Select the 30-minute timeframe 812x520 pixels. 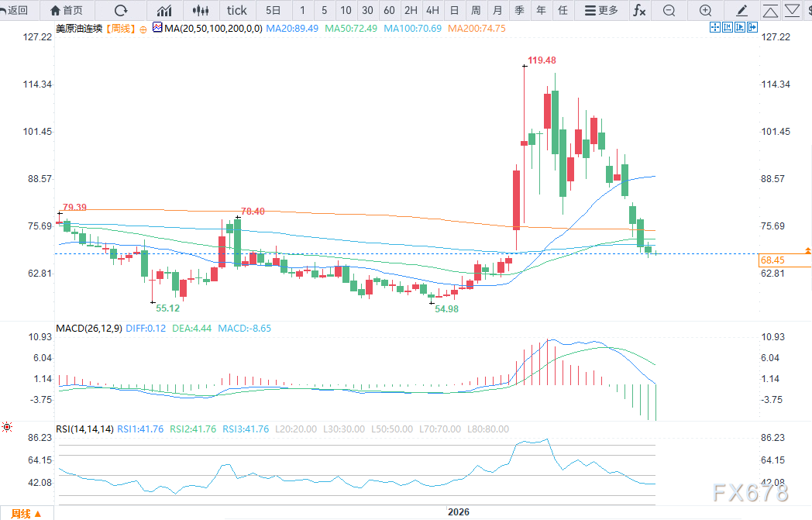point(368,10)
